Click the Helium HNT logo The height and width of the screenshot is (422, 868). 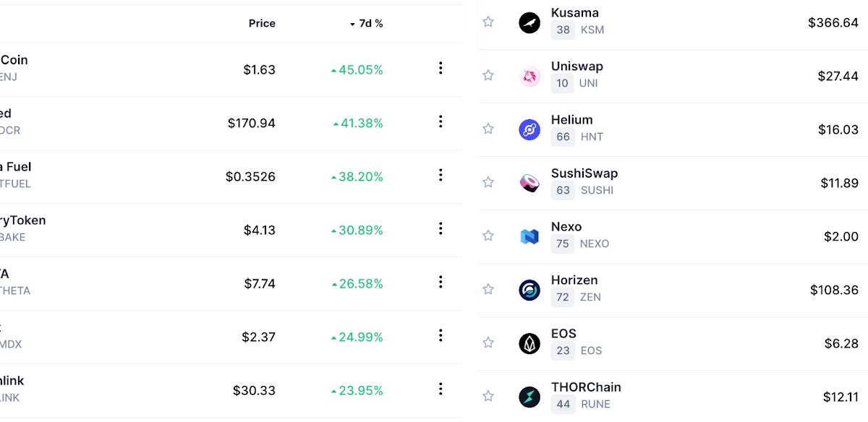(529, 128)
